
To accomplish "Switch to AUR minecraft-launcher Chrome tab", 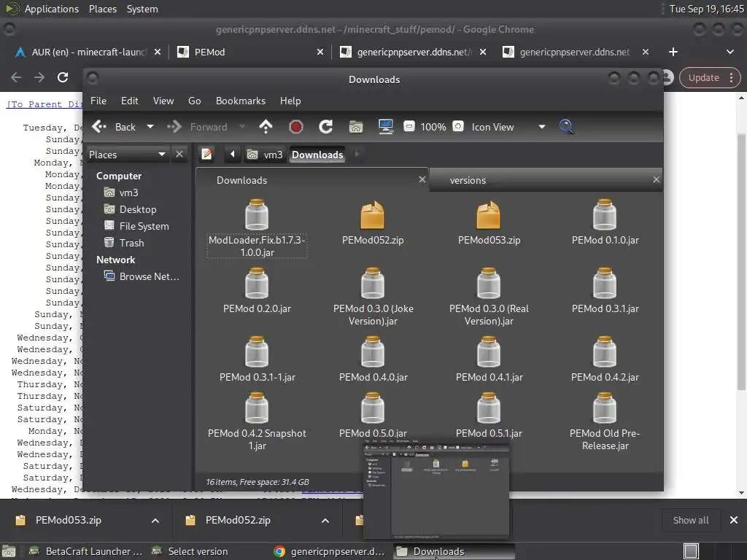I will tap(88, 52).
